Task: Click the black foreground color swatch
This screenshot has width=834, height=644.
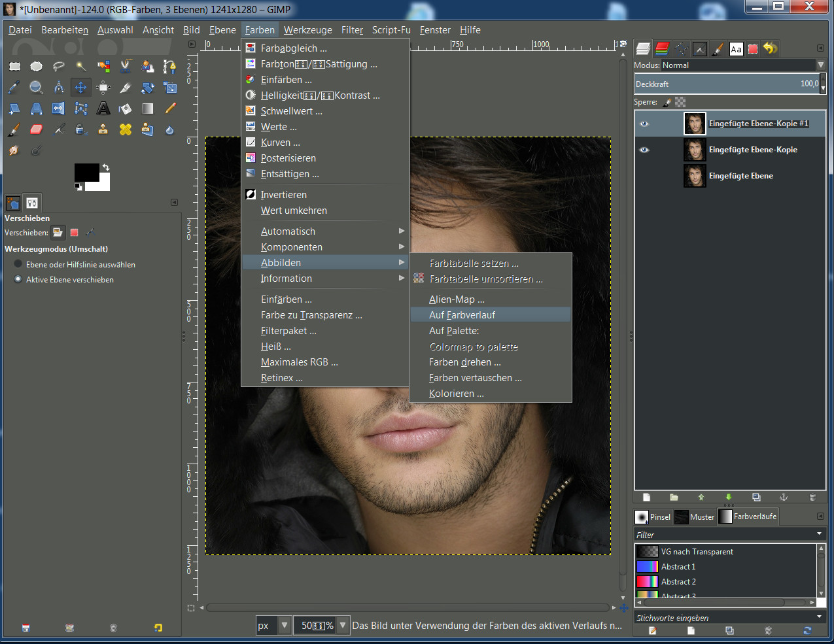Action: (86, 172)
